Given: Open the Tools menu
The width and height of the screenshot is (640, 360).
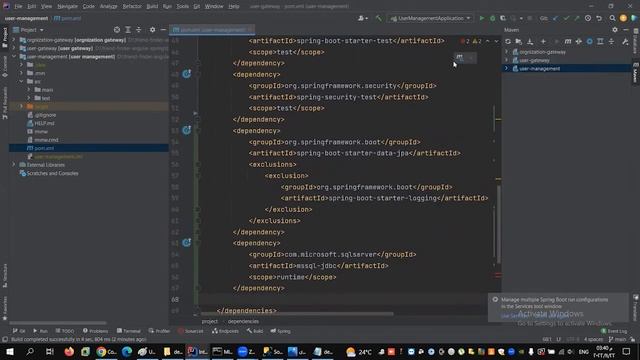Looking at the screenshot, I should pos(182,7).
